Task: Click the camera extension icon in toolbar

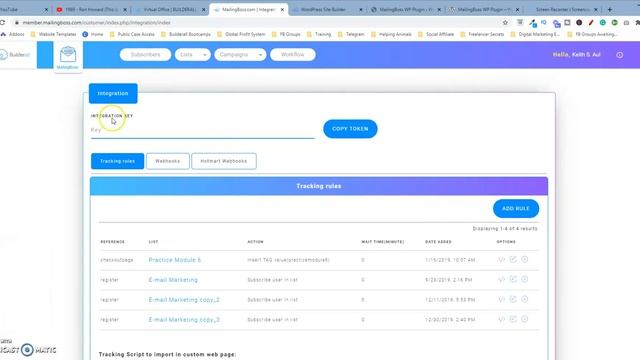Action: tap(626, 23)
